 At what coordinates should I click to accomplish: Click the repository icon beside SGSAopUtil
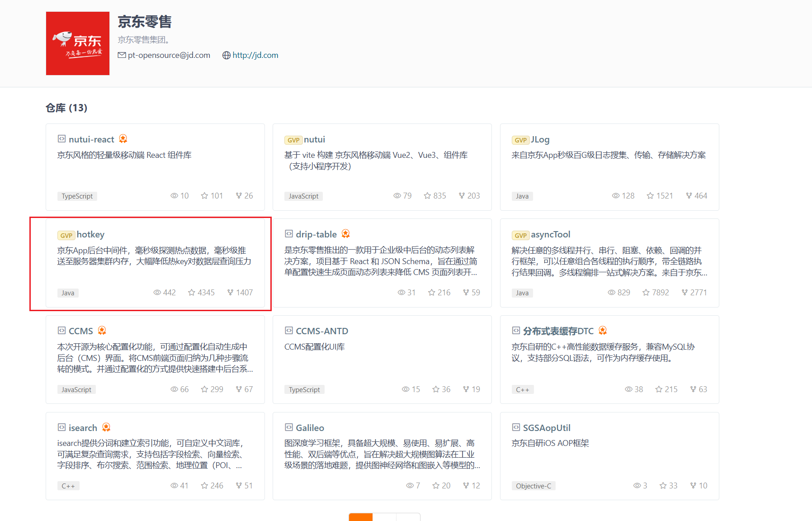tap(516, 427)
